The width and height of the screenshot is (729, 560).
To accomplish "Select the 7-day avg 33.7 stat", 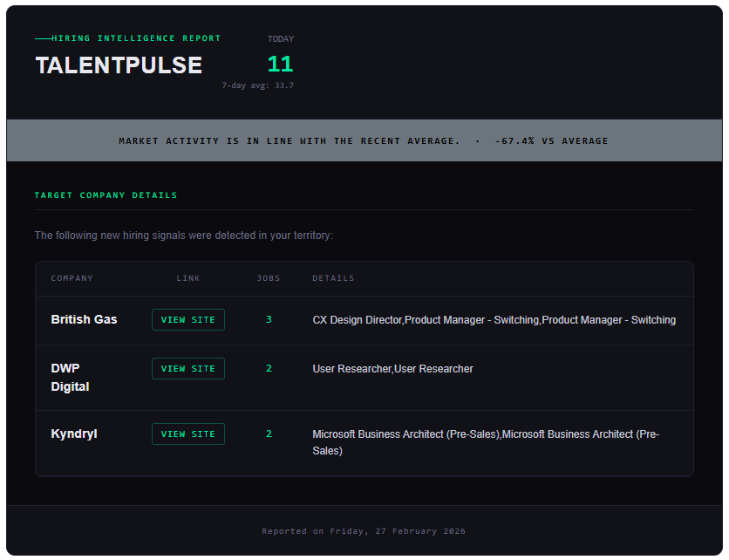I will click(x=257, y=85).
